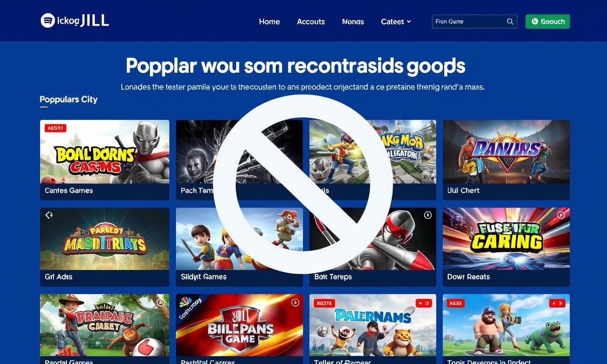This screenshot has width=607, height=364.
Task: Click the red tag on last row card
Action: pos(456,303)
